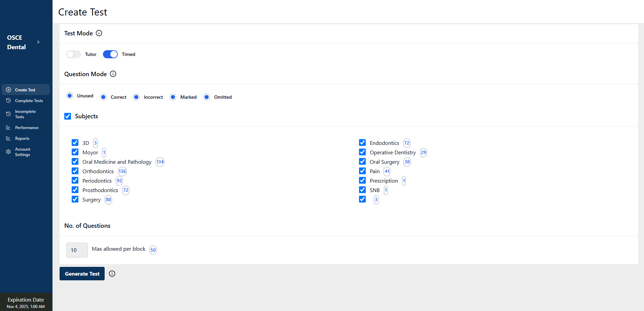
Task: Uncheck the Periodontics checkbox
Action: coord(75,180)
